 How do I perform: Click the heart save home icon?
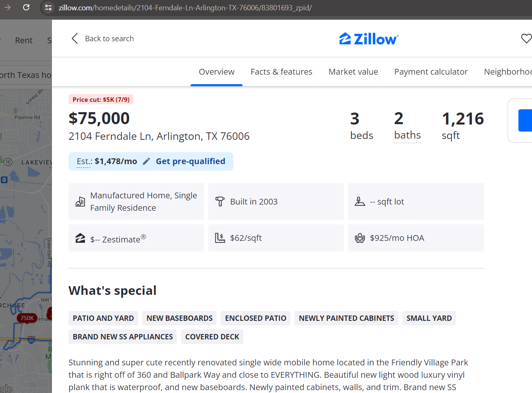tap(526, 38)
